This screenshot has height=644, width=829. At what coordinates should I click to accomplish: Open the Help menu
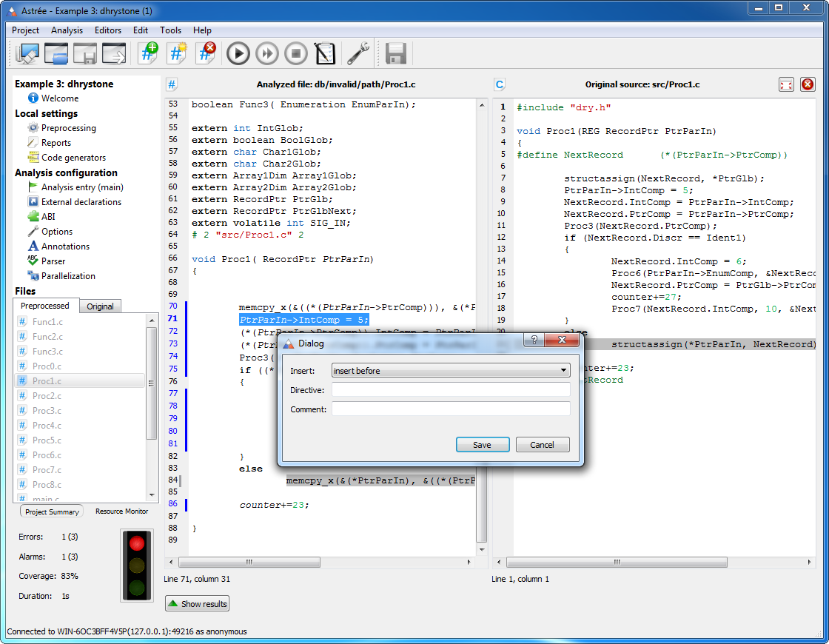tap(202, 30)
